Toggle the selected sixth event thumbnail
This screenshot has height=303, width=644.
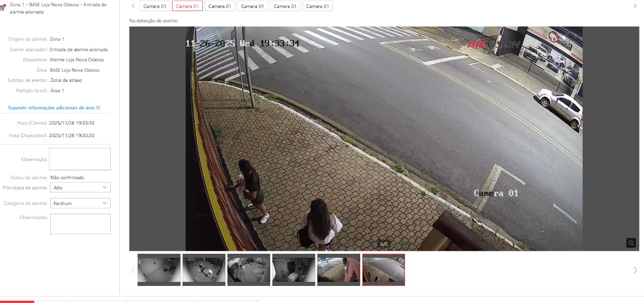tap(383, 270)
